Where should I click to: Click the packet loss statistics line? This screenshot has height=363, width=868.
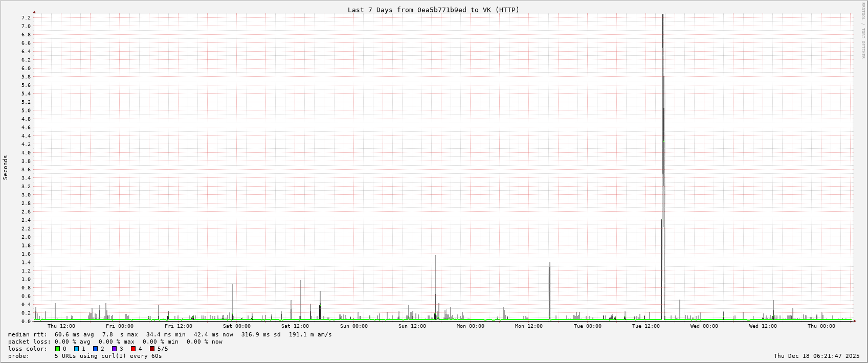(x=115, y=342)
